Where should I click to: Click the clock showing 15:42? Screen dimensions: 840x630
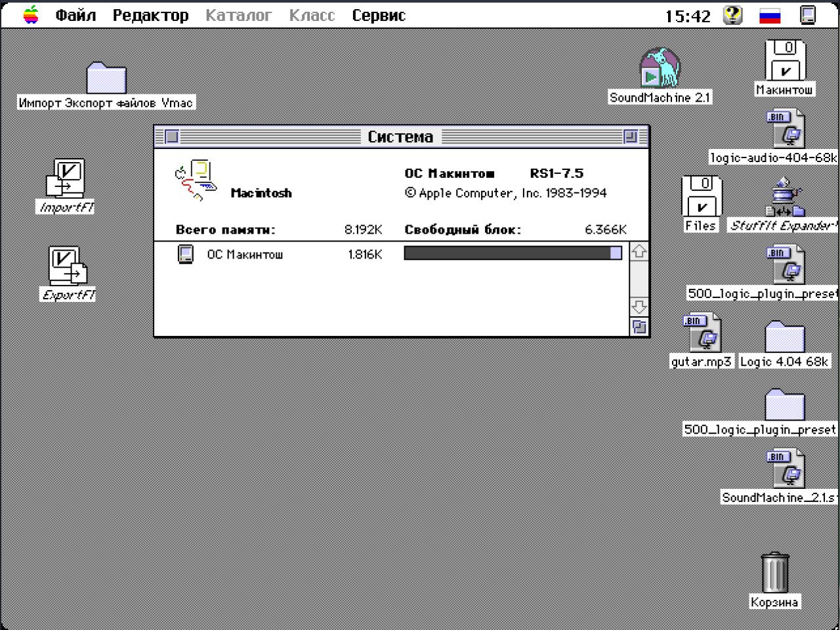click(688, 16)
